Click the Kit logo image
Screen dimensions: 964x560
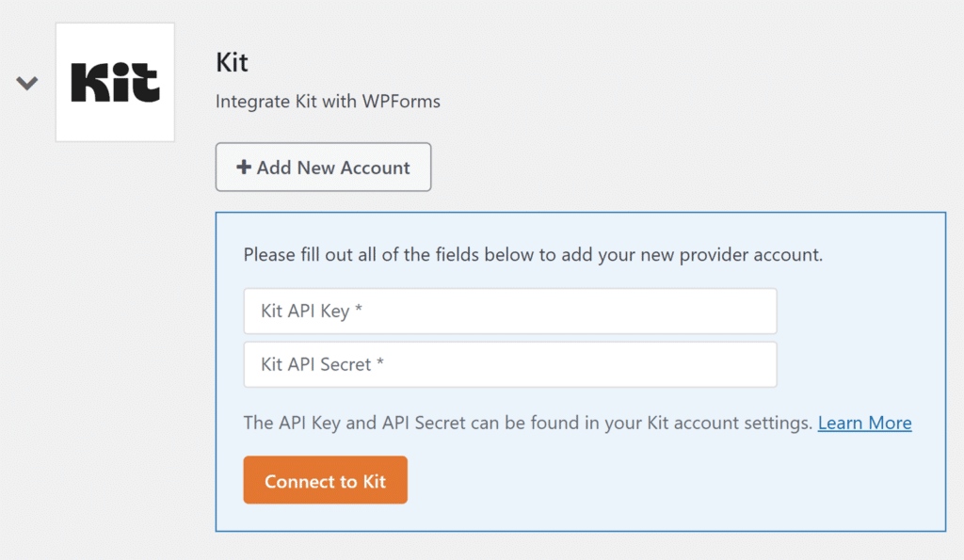[115, 83]
